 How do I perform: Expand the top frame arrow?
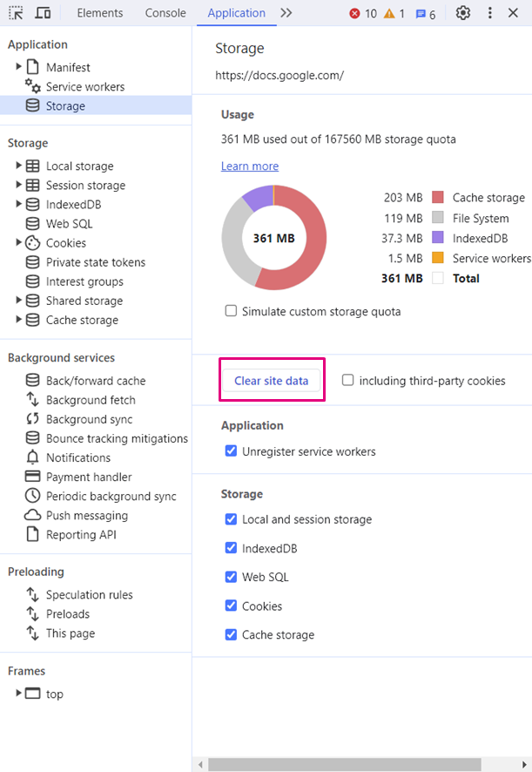click(19, 694)
